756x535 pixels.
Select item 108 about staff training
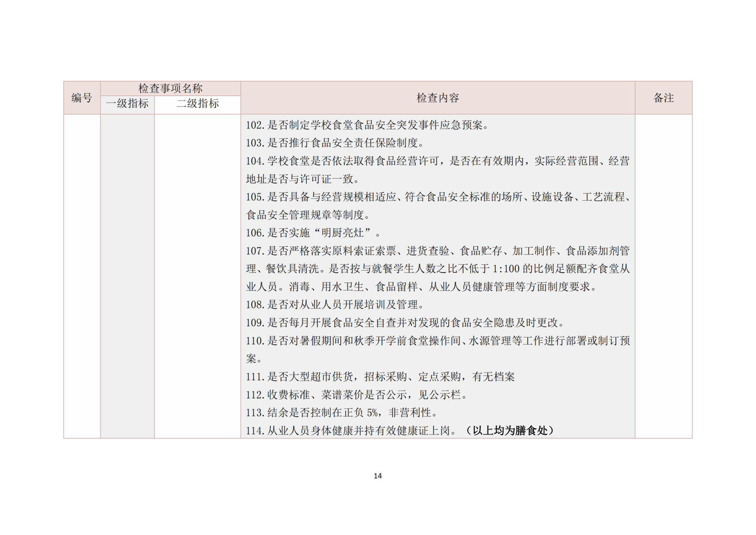[x=335, y=305]
